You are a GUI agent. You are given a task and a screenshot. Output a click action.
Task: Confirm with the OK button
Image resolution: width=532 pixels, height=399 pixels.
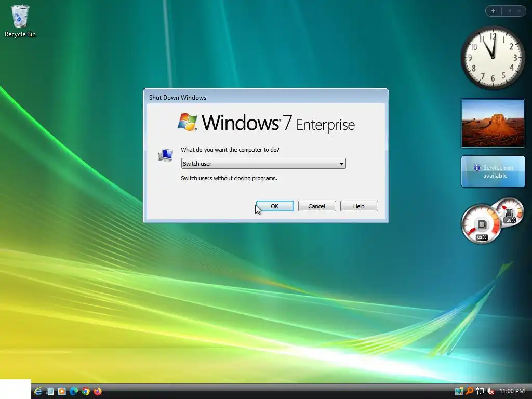275,206
